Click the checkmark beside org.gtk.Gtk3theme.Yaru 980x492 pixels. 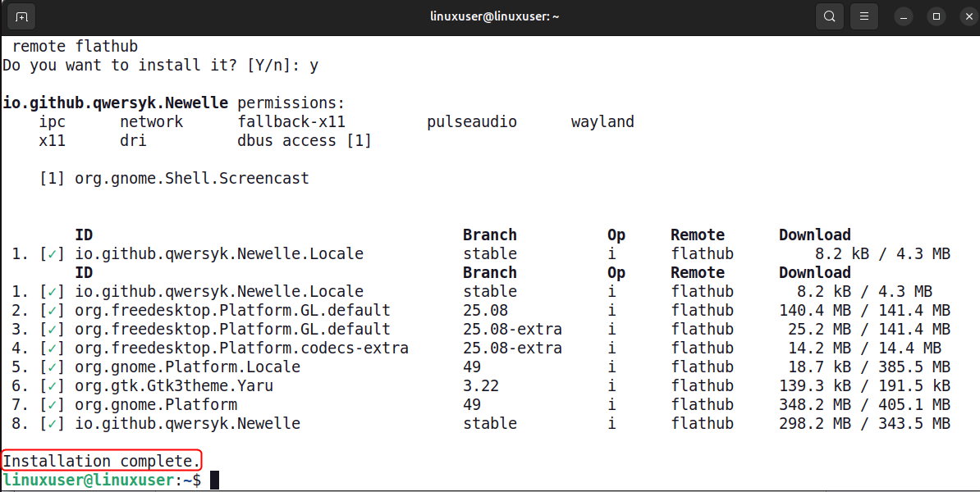click(52, 386)
